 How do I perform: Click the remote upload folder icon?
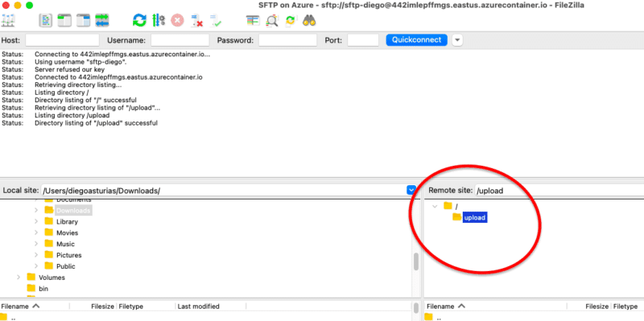(456, 216)
